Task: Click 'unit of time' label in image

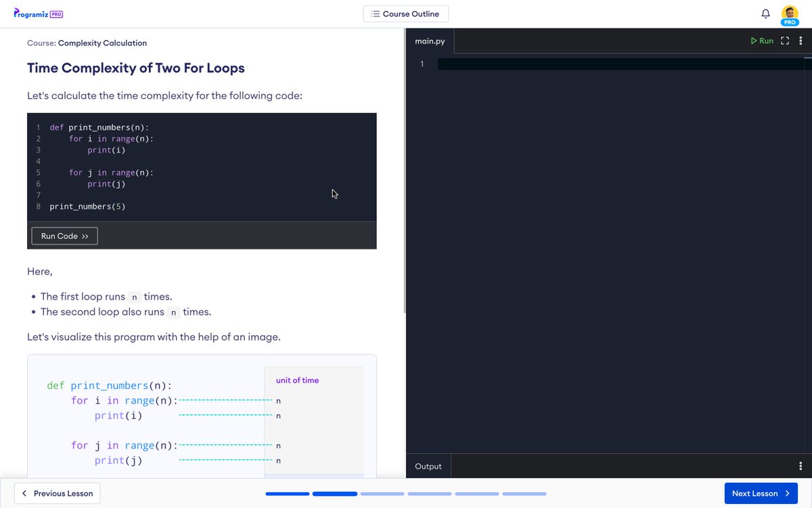Action: click(297, 380)
